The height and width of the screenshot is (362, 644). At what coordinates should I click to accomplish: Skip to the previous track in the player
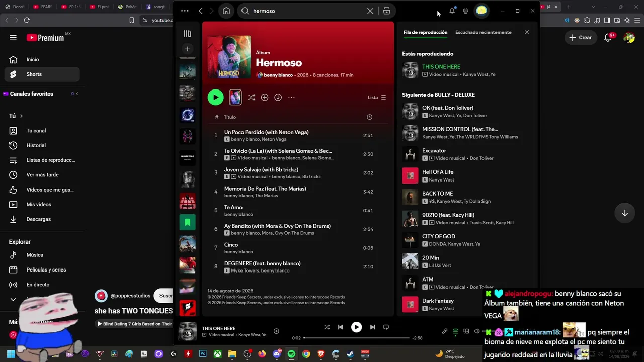tap(340, 327)
